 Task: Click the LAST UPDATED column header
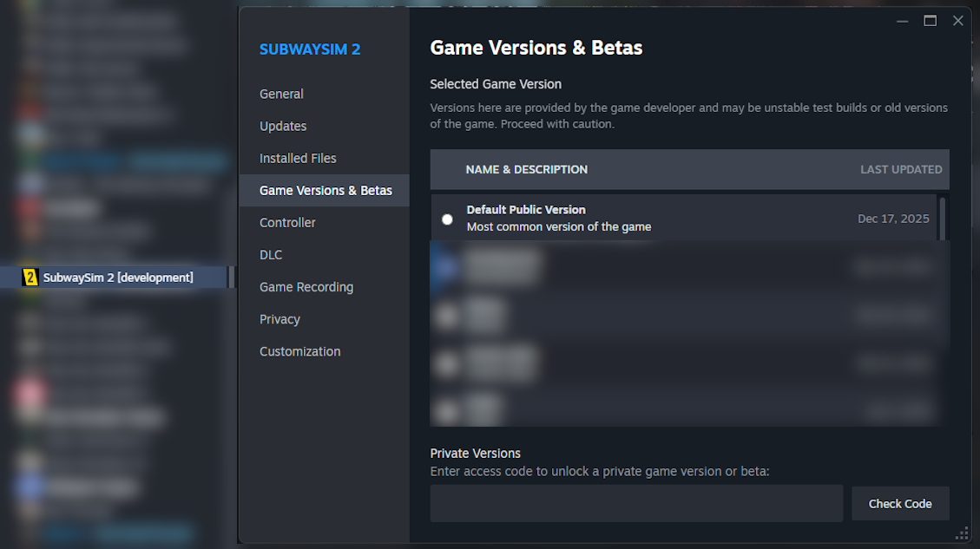(901, 169)
